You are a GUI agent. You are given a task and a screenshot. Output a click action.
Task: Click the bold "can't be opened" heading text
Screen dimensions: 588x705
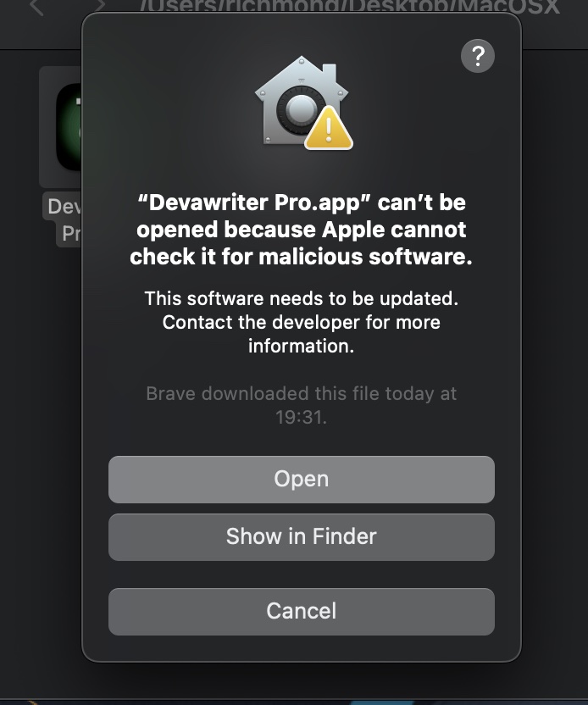coord(301,216)
